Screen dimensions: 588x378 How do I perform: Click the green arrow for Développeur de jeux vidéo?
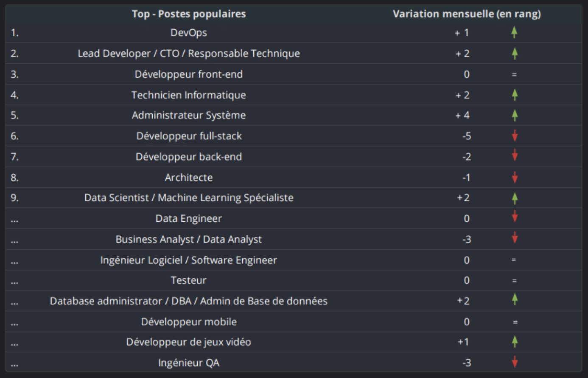pos(515,341)
